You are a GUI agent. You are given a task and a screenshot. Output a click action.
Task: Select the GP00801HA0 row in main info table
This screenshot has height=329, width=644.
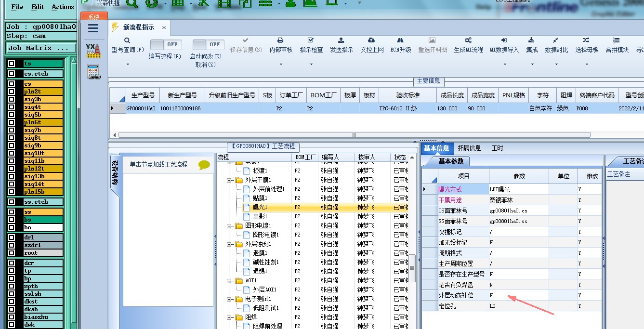pyautogui.click(x=377, y=109)
